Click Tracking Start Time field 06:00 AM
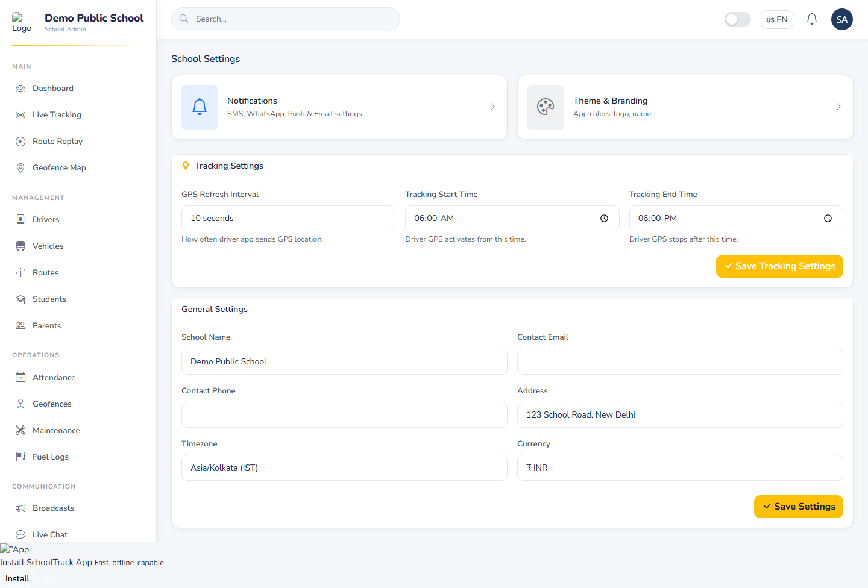The image size is (868, 588). (512, 219)
